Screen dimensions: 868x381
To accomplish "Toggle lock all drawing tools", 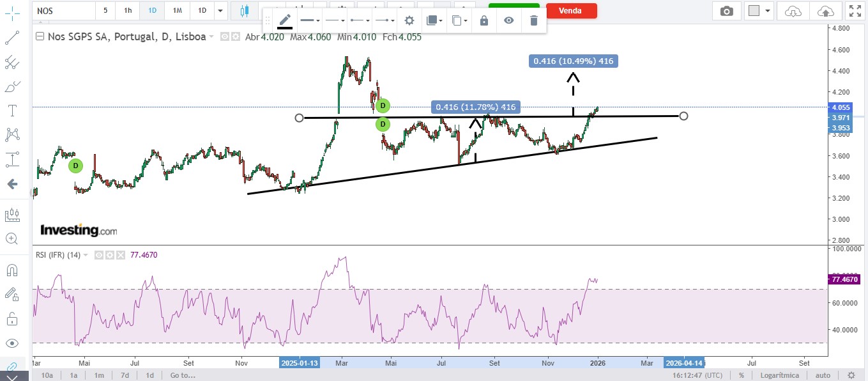I will (11, 318).
